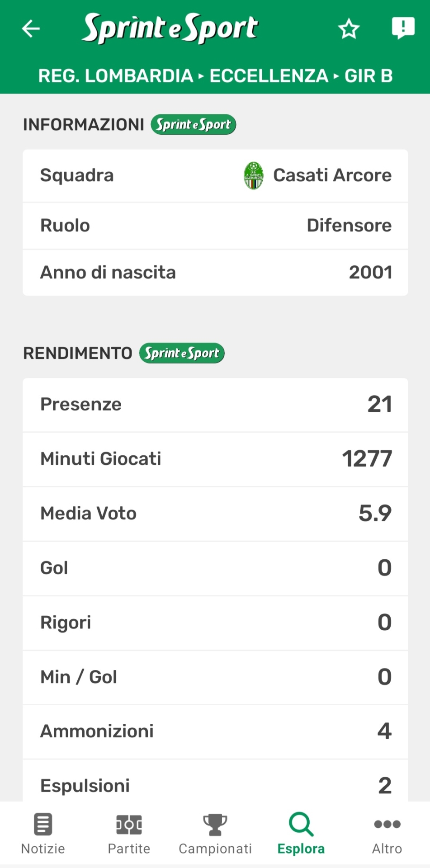Tap the Sprint e Sport badge beside Rendimento

(182, 353)
